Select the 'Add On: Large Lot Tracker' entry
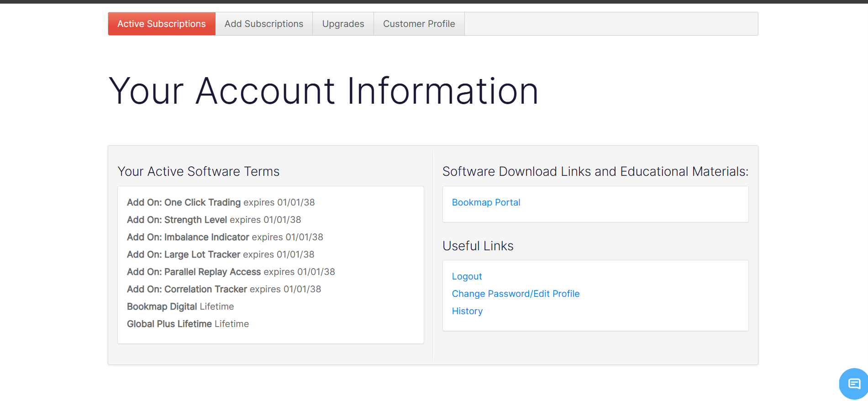Screen dimensions: 868x401 point(221,254)
